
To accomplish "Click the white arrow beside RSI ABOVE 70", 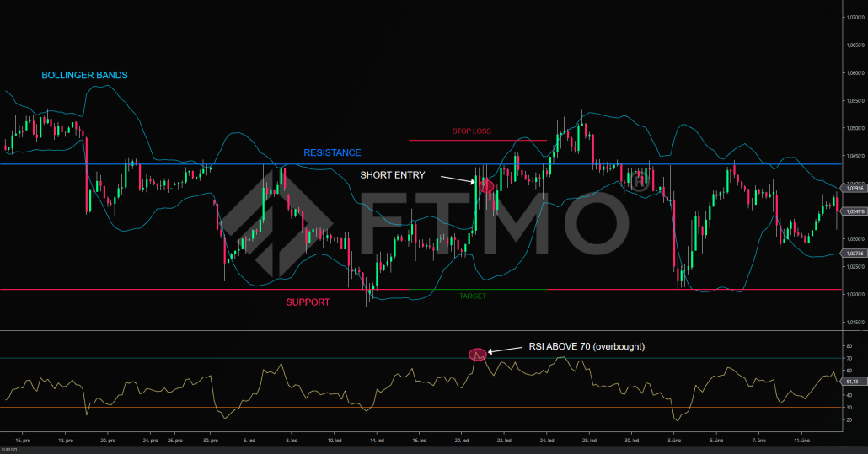I will tap(506, 350).
